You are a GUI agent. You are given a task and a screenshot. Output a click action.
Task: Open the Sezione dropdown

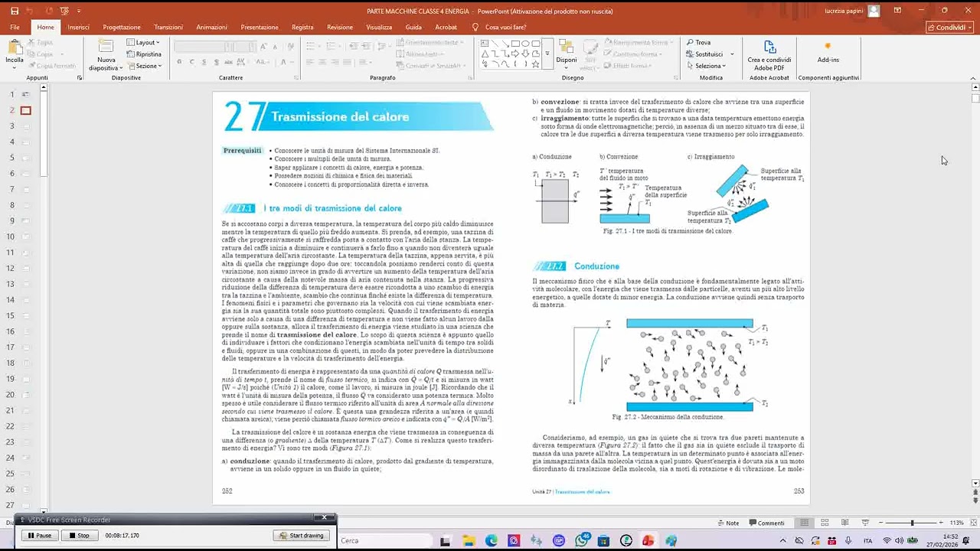pos(144,66)
